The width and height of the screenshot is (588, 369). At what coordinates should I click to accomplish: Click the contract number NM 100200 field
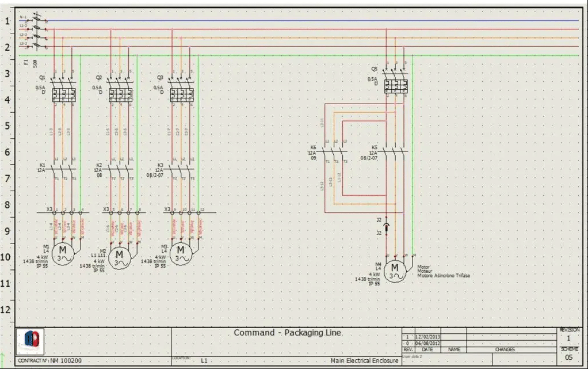coord(52,360)
